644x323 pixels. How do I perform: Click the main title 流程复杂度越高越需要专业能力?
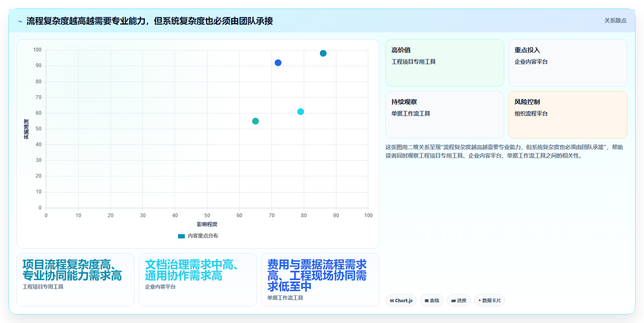[150, 21]
